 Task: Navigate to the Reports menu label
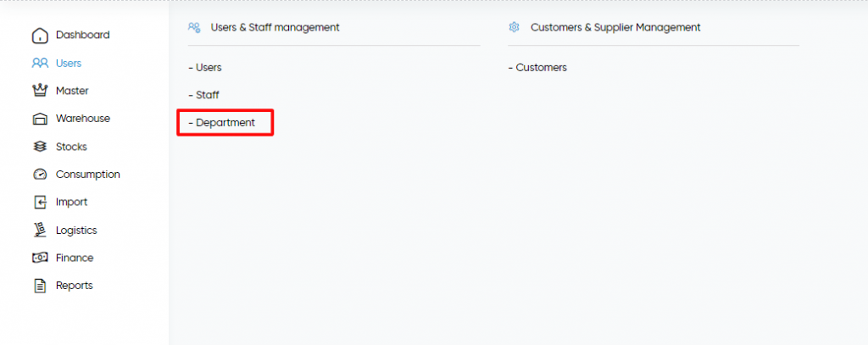[x=75, y=286]
